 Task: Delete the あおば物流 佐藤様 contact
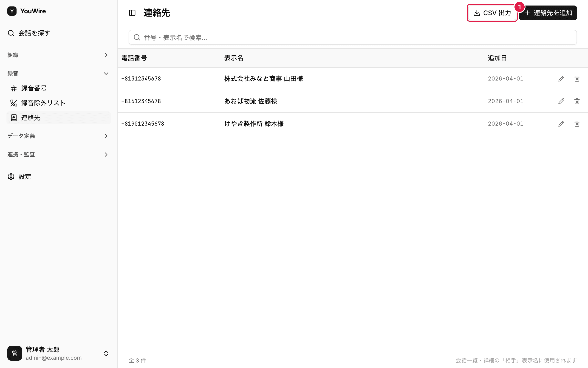tap(577, 101)
